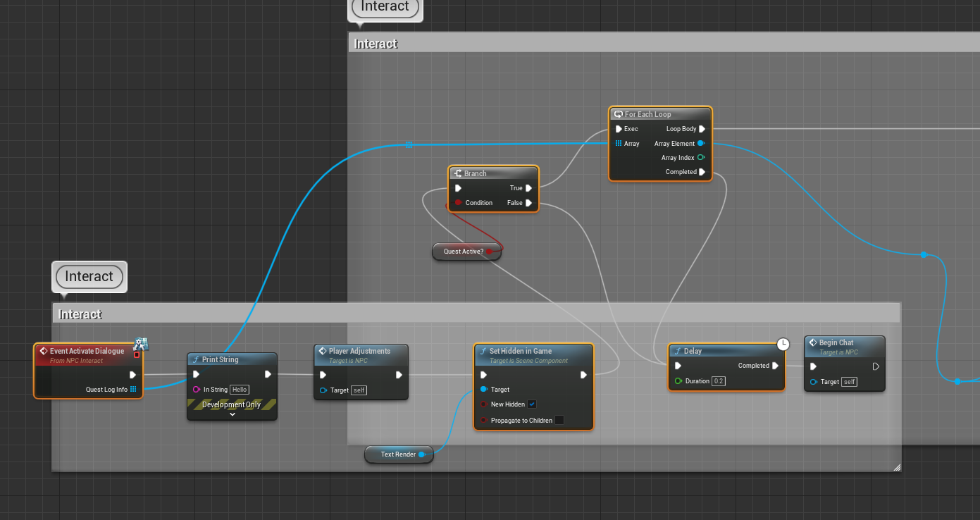980x520 pixels.
Task: Click the exec output pin on Event Activate Dialogue
Action: pos(132,375)
